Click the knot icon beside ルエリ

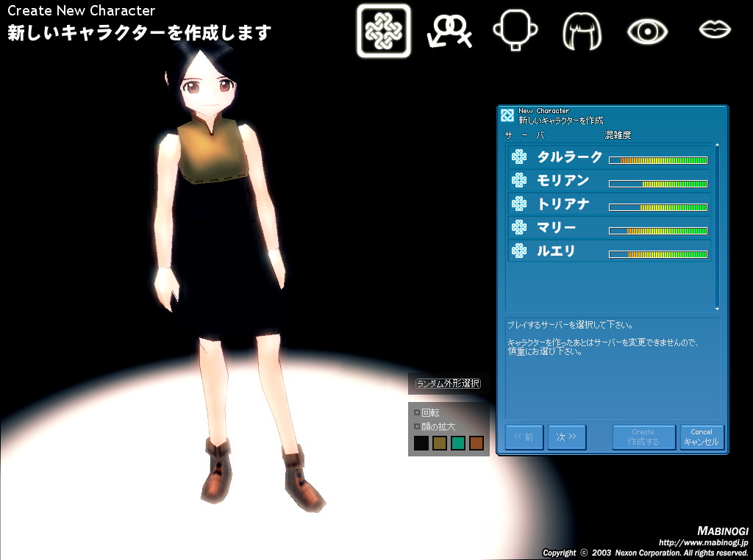pos(519,251)
